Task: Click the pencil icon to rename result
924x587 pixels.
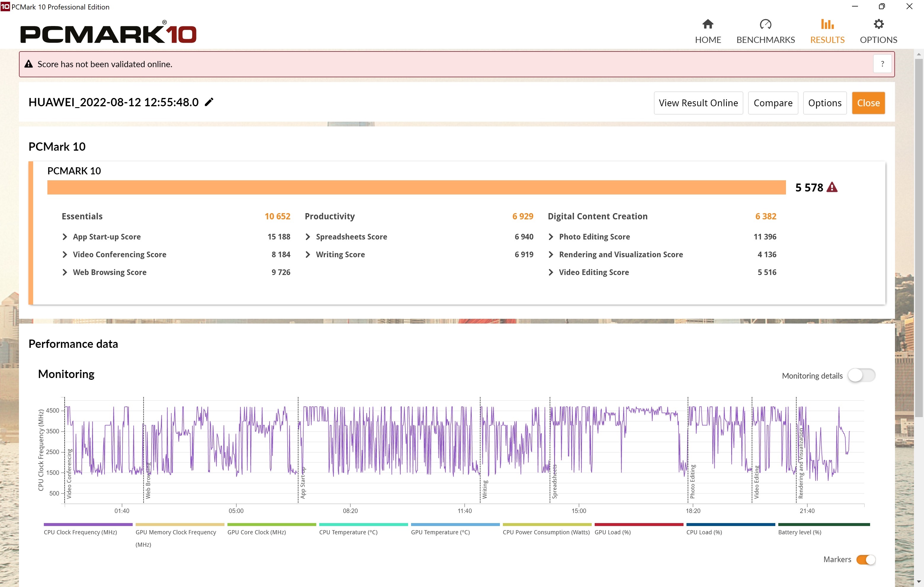Action: point(209,102)
